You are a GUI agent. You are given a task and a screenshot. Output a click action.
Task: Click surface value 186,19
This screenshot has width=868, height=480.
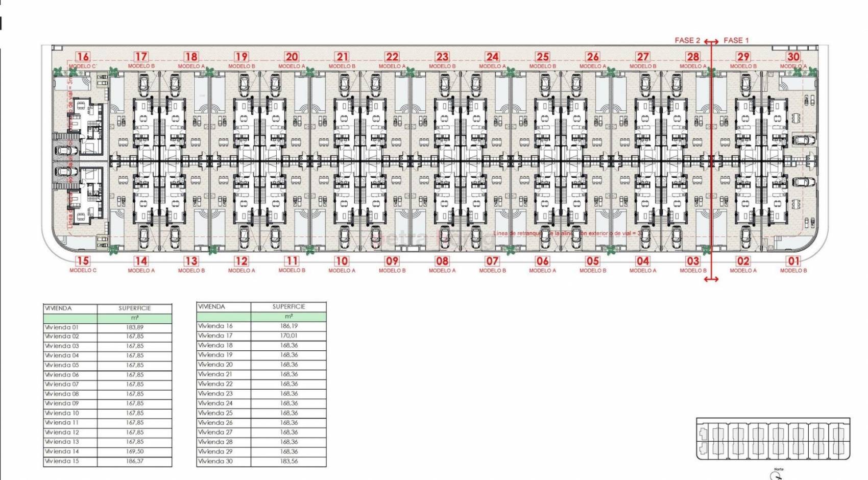pyautogui.click(x=288, y=326)
